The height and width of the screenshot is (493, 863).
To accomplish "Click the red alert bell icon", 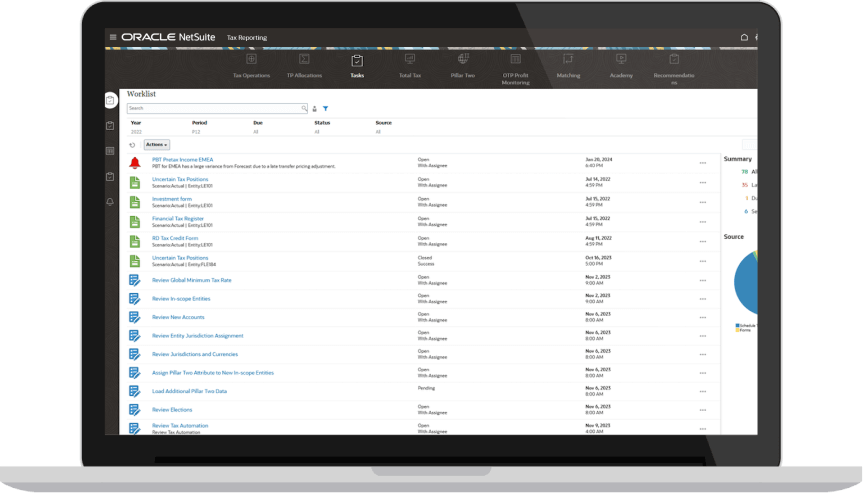I will [135, 162].
